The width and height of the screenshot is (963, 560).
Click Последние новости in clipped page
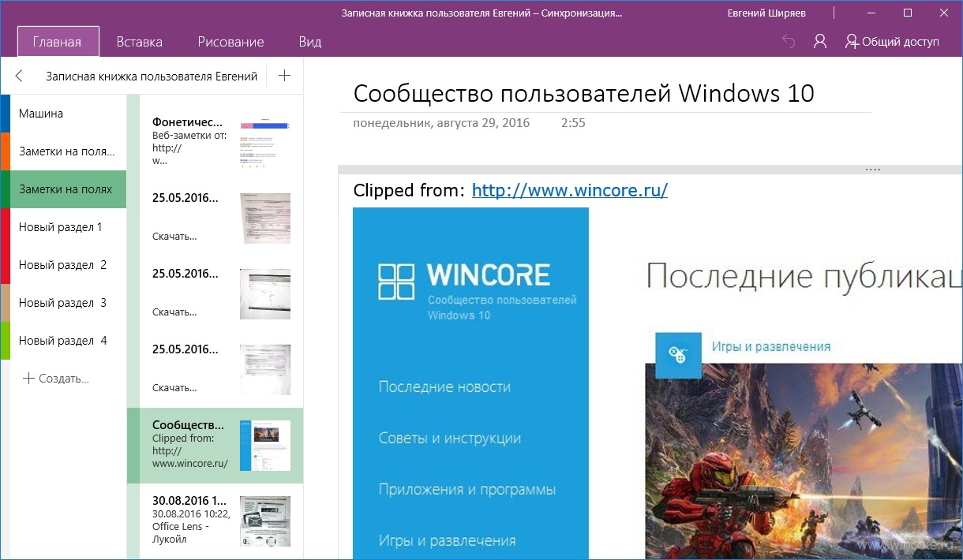(444, 387)
